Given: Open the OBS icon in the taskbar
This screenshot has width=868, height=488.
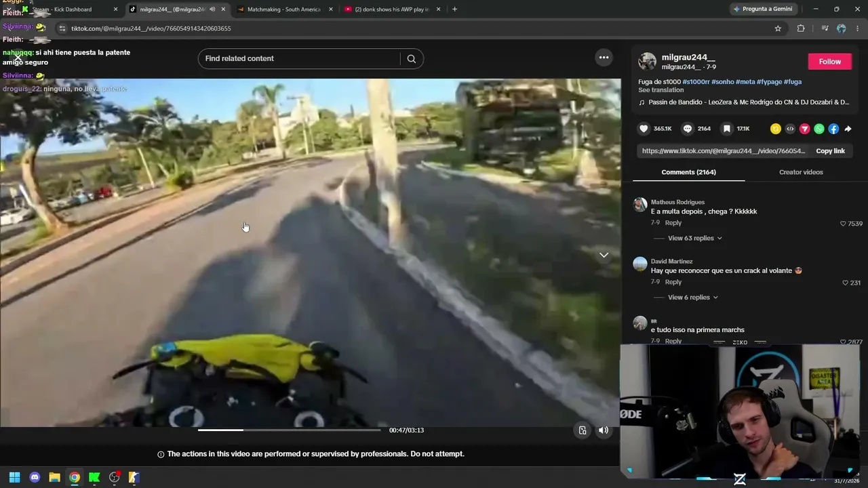Looking at the screenshot, I should click(115, 478).
